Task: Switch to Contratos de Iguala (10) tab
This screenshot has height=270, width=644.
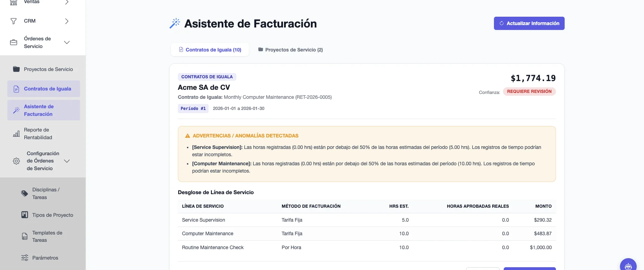Action: point(210,50)
